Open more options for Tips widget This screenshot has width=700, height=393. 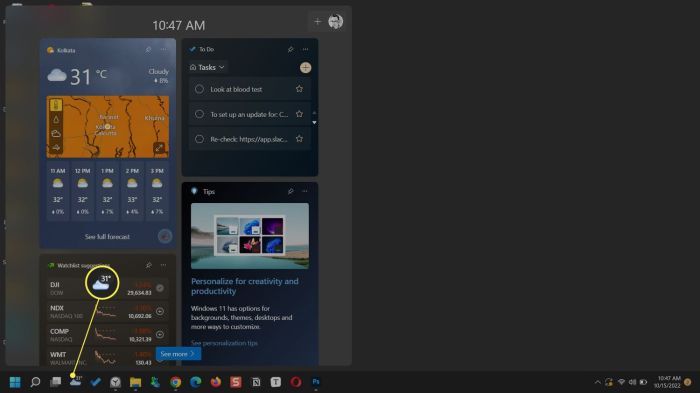click(305, 191)
